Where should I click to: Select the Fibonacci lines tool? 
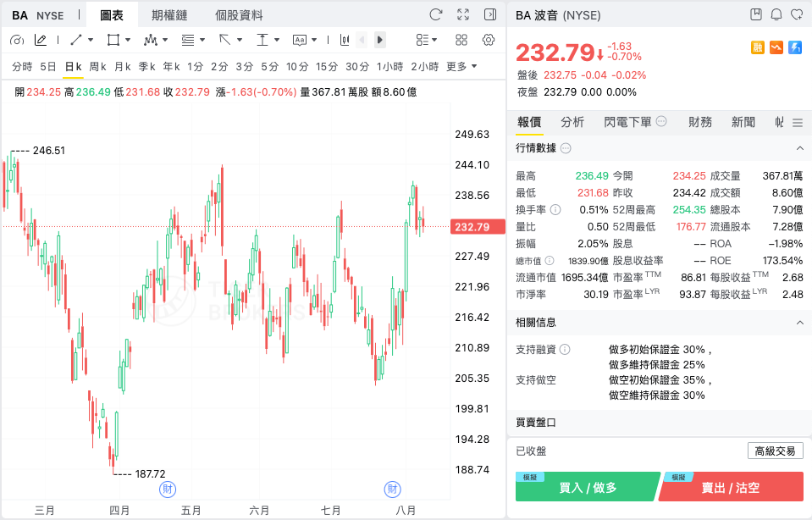(x=187, y=40)
